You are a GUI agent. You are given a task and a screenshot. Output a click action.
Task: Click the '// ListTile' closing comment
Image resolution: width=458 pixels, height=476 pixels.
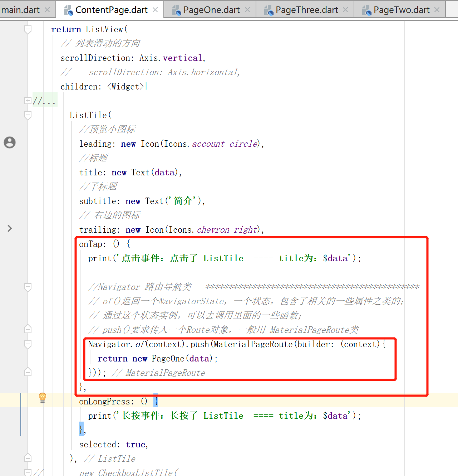click(x=110, y=459)
